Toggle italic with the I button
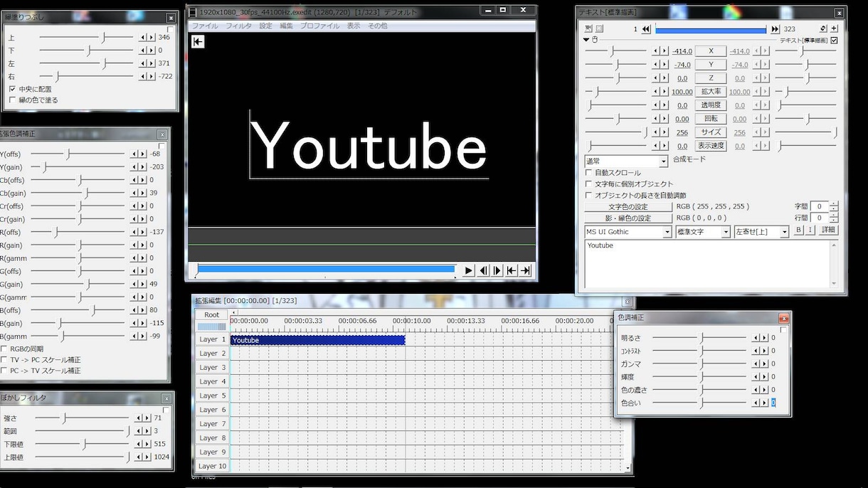 click(810, 230)
